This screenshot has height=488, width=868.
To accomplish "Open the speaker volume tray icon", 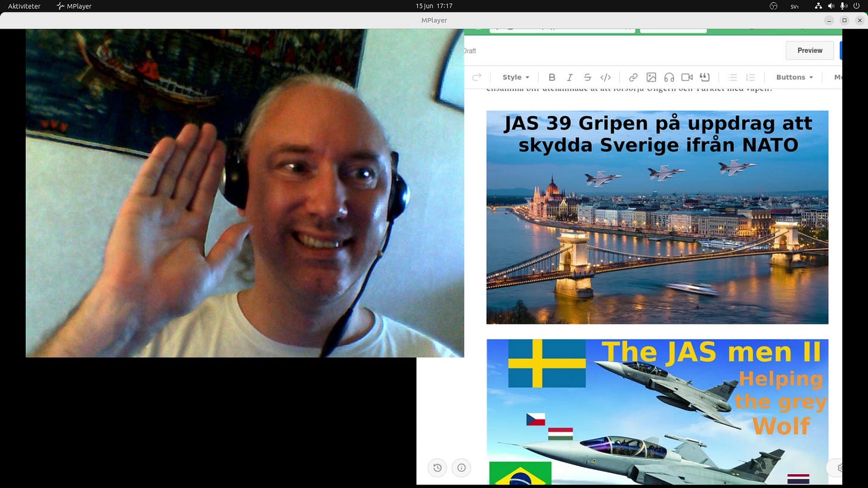I will [831, 6].
